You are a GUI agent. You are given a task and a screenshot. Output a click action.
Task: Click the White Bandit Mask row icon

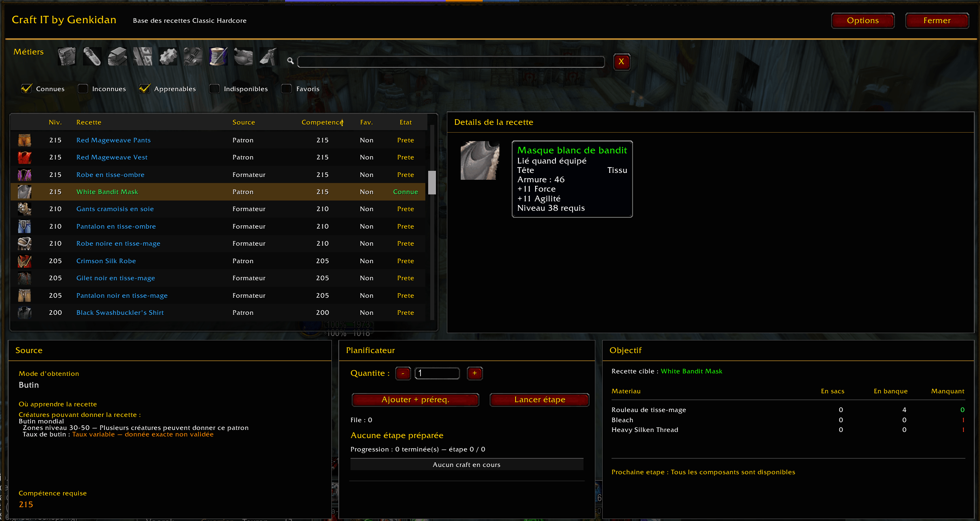(x=24, y=192)
